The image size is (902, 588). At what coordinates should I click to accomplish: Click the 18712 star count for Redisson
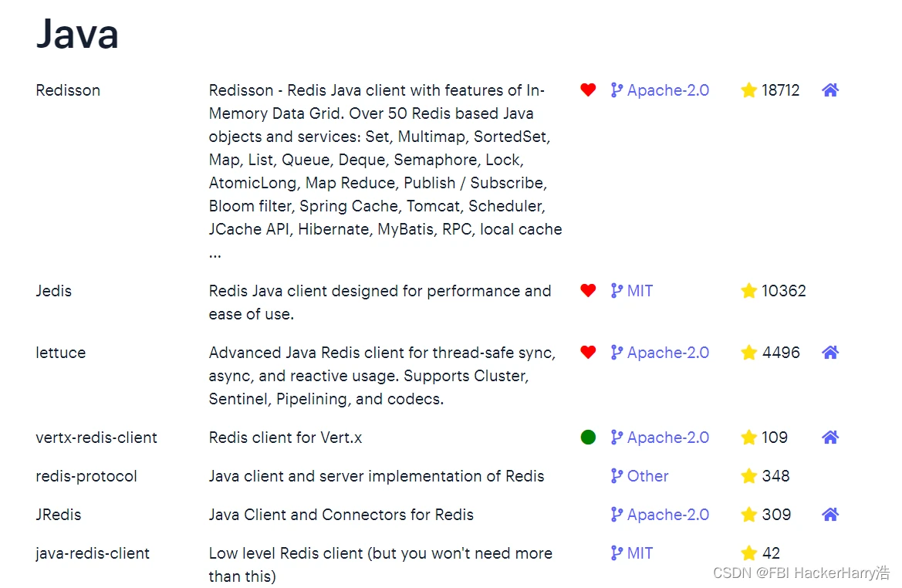tap(781, 90)
